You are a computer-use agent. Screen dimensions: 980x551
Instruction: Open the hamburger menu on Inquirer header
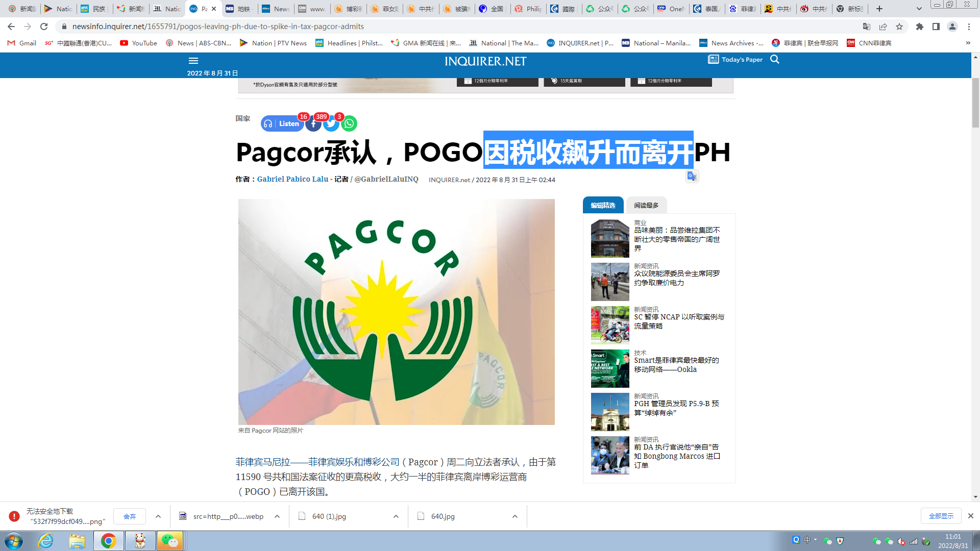(x=193, y=61)
